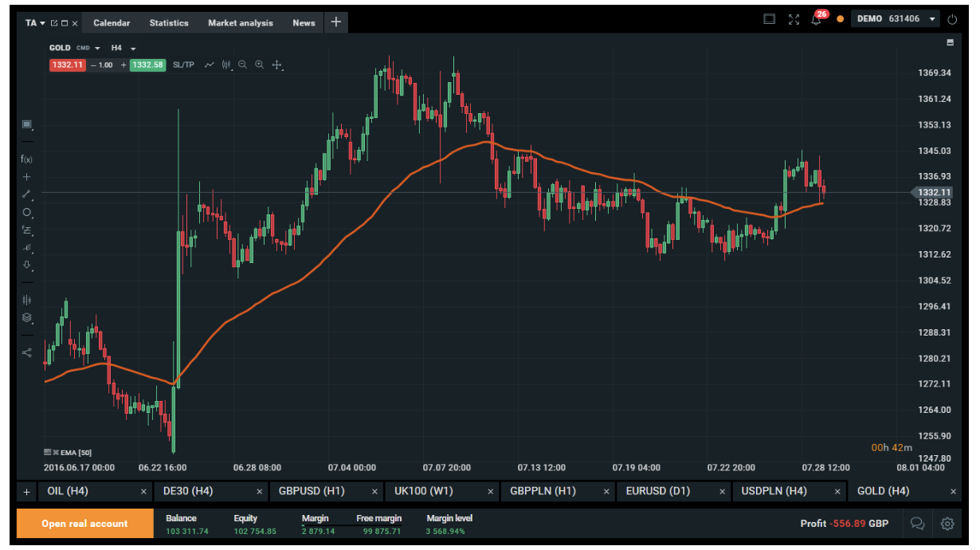Screen dimensions: 980x550
Task: Click the green buy price 1332.58
Action: (x=147, y=65)
